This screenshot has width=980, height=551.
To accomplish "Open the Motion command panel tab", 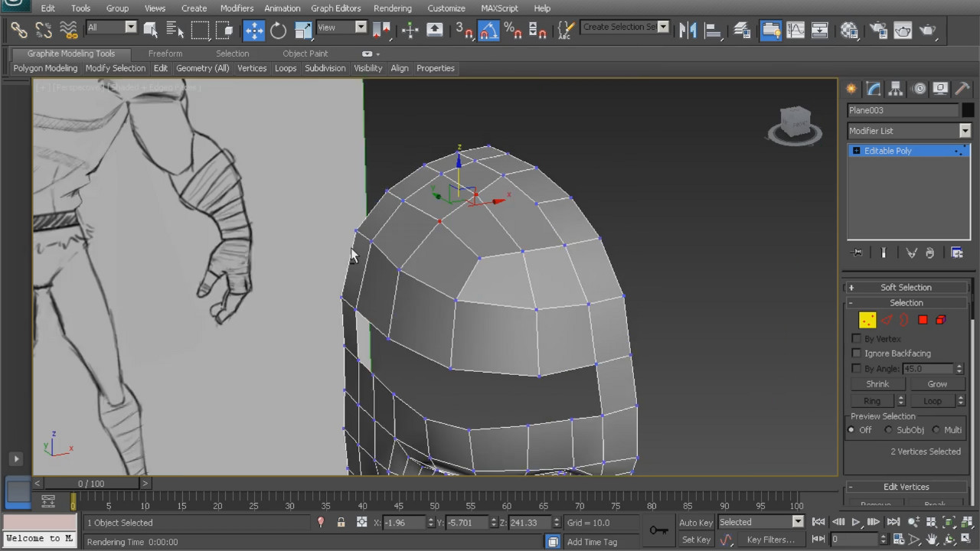I will click(x=919, y=89).
